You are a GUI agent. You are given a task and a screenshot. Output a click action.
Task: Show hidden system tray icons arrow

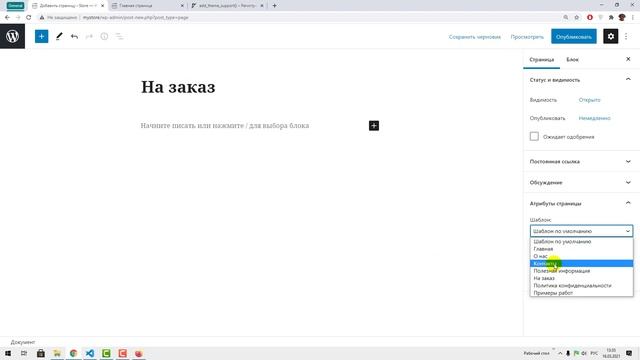pos(560,353)
